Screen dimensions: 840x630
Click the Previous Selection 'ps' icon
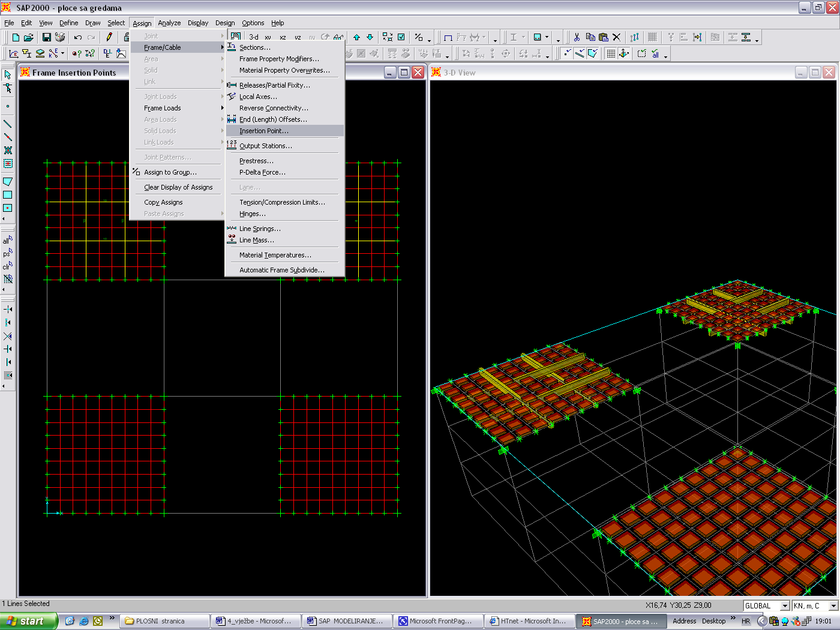[x=8, y=253]
